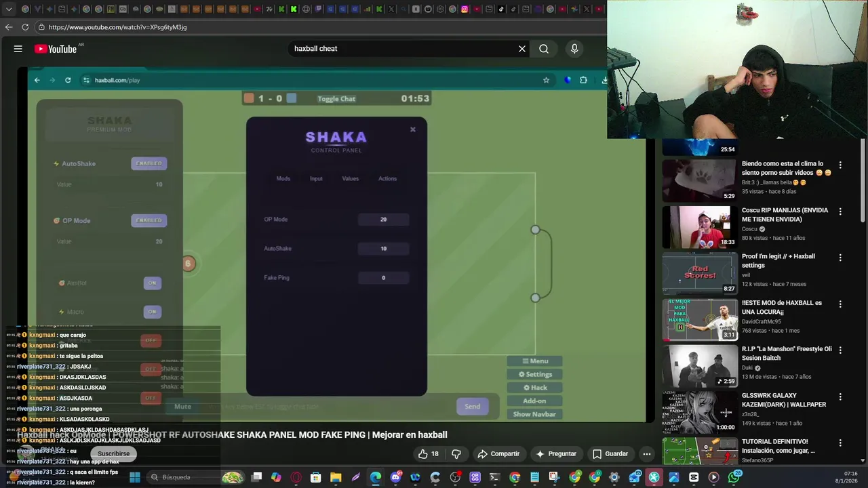The width and height of the screenshot is (868, 488).
Task: Open options for 'ESTE MOD DE HAXBALL' video
Action: coord(840,304)
